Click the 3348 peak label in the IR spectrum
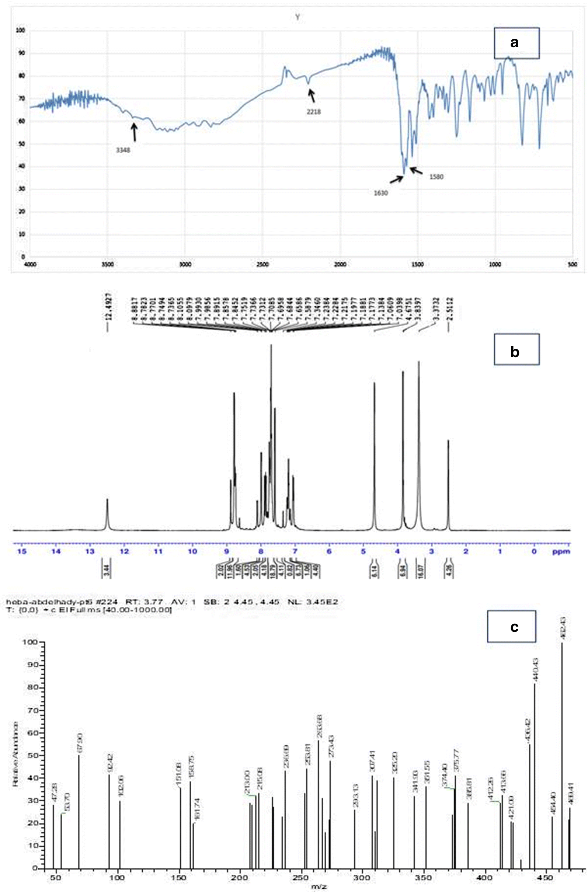Viewport: 588px width, 892px height. coord(123,150)
